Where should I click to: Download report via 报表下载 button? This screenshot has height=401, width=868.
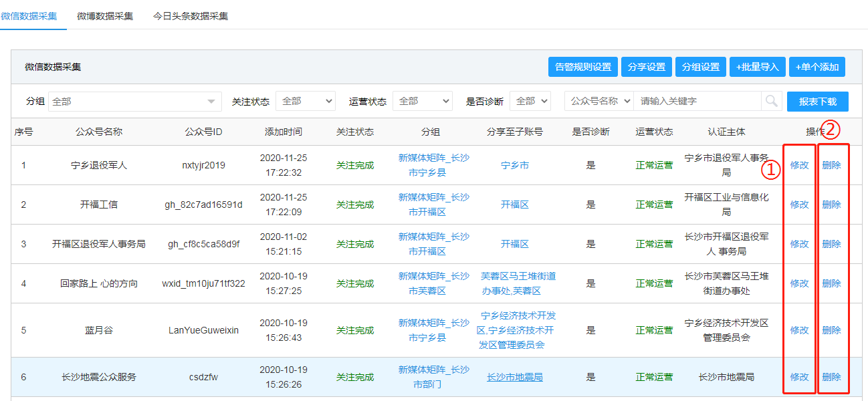click(817, 102)
